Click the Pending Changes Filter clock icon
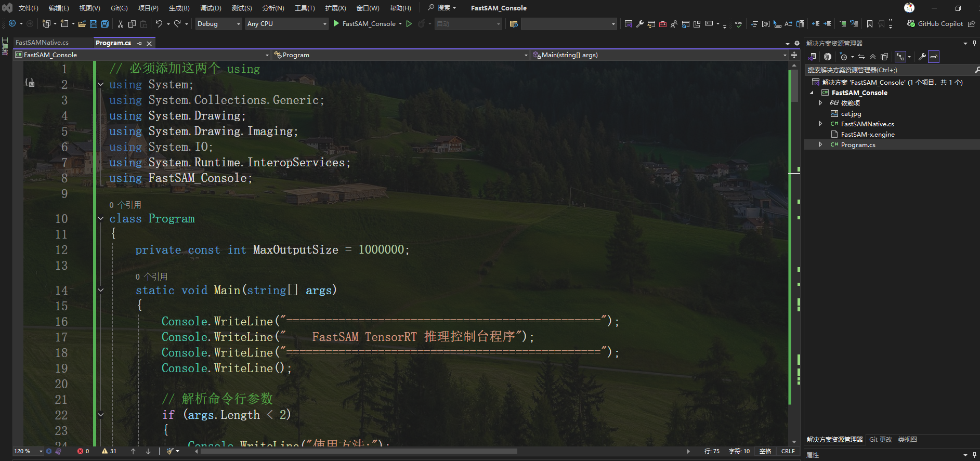 (843, 57)
